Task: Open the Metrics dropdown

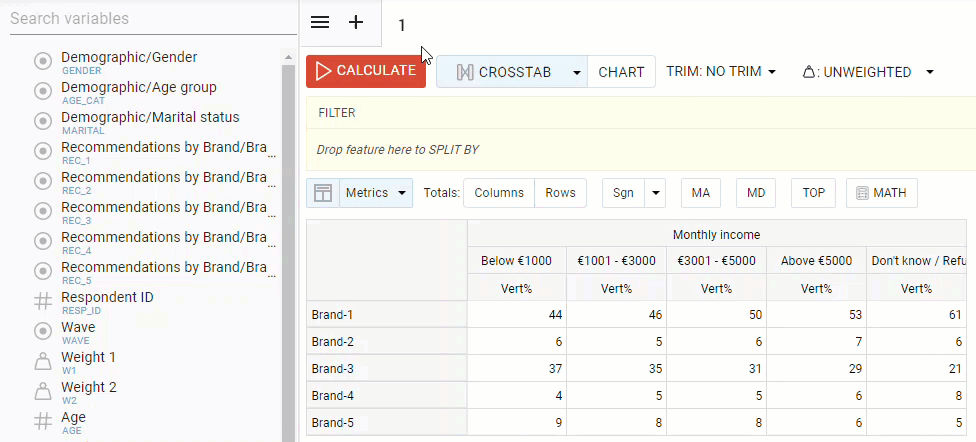Action: point(376,193)
